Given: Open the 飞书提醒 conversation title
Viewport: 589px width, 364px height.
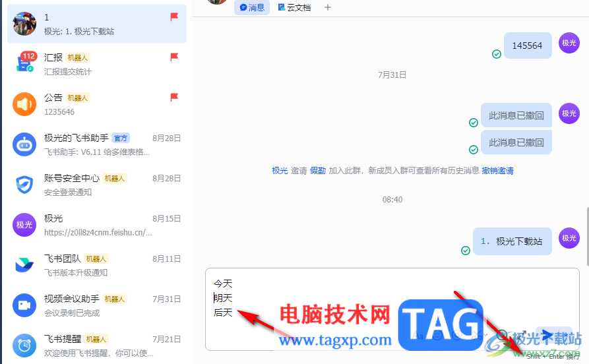Looking at the screenshot, I should click(x=63, y=338).
